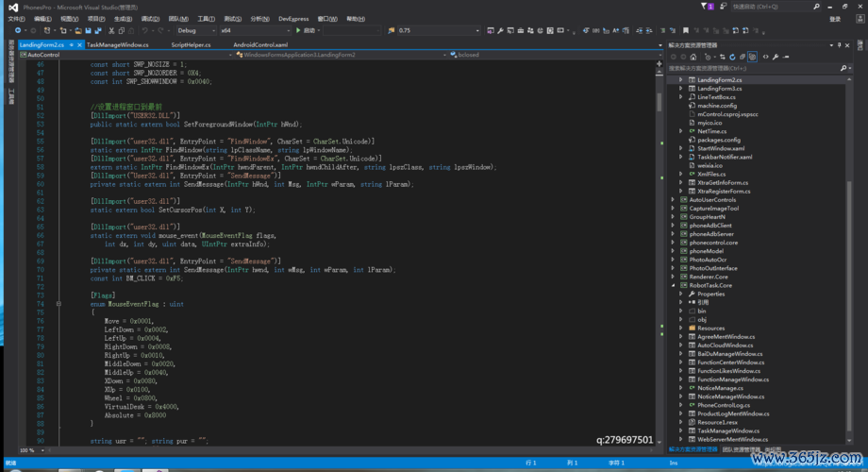
Task: Click the search magnifier in Solution Explorer
Action: pyautogui.click(x=843, y=68)
